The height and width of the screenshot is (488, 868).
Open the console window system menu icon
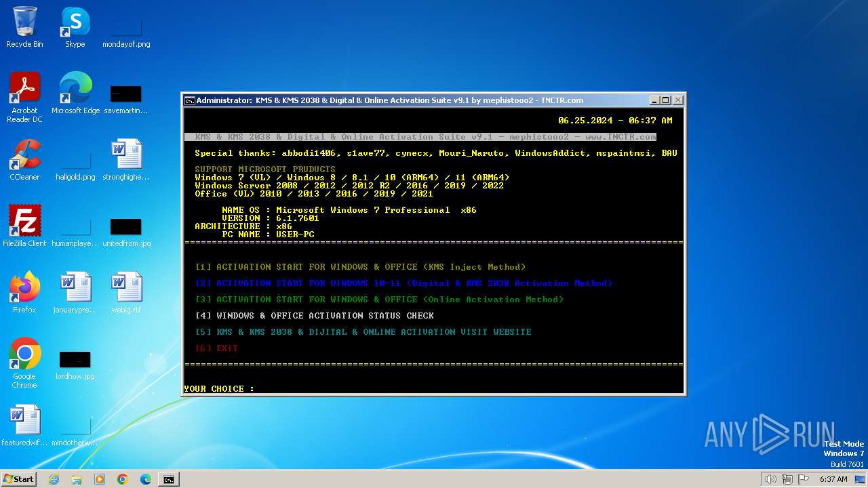click(190, 100)
